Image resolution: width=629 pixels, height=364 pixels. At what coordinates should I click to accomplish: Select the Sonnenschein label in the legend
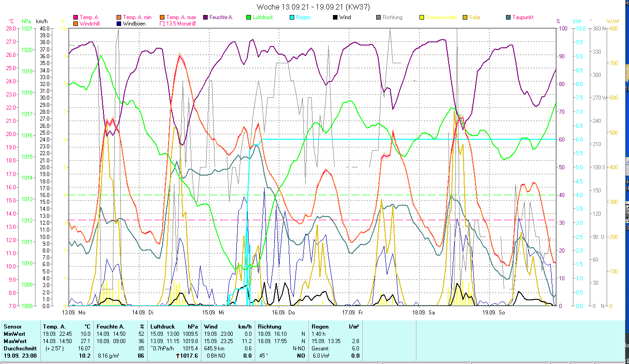coord(441,18)
